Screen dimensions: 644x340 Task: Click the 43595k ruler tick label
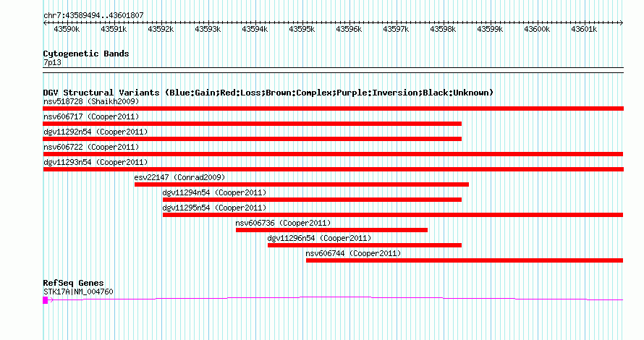[302, 30]
